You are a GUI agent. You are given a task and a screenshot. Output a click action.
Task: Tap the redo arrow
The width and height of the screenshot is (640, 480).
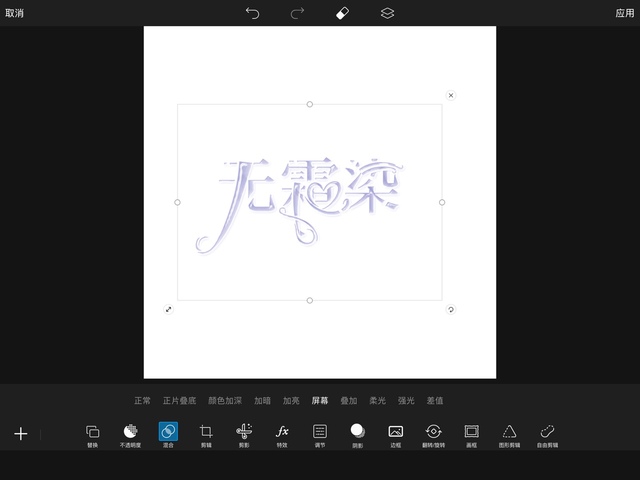coord(297,13)
